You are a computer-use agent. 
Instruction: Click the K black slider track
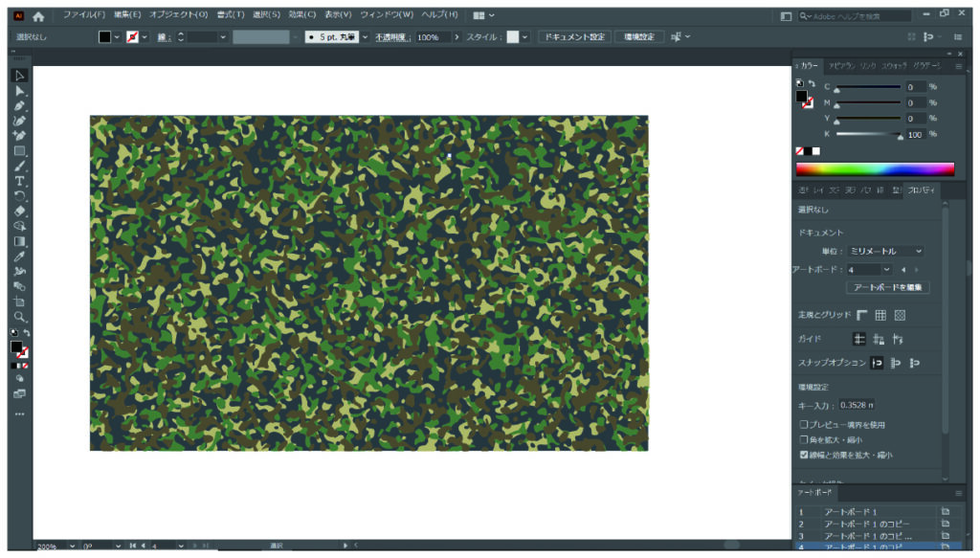pyautogui.click(x=869, y=134)
